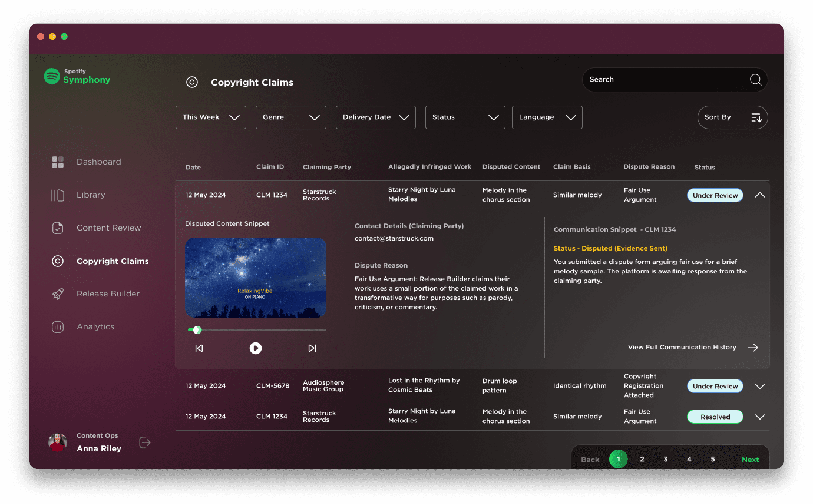Open Analytics in sidebar
The width and height of the screenshot is (813, 504).
pos(95,327)
